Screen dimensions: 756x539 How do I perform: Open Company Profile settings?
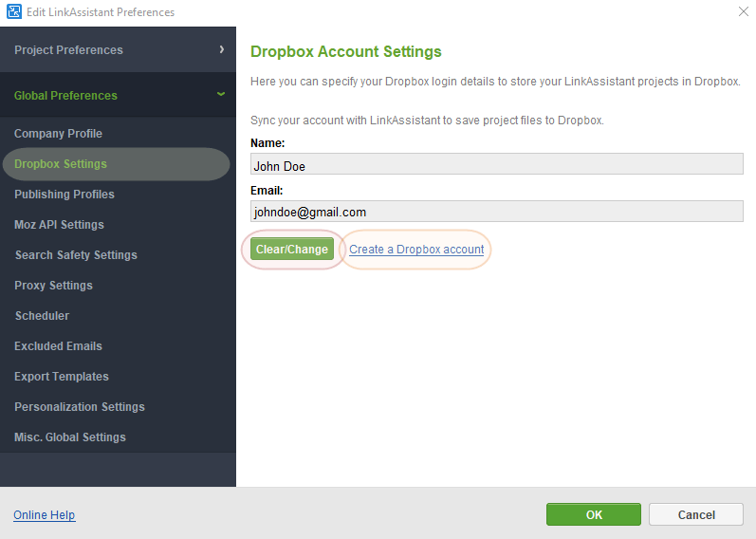pos(58,134)
